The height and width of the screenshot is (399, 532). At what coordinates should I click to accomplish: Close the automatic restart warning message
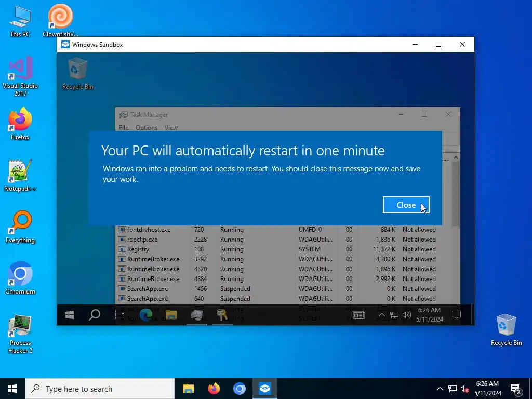pyautogui.click(x=406, y=205)
